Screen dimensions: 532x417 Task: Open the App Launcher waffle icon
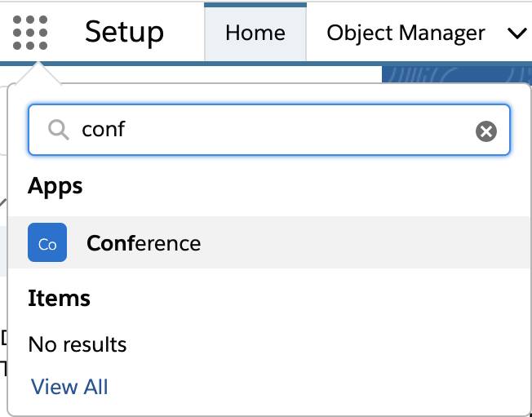[x=30, y=33]
